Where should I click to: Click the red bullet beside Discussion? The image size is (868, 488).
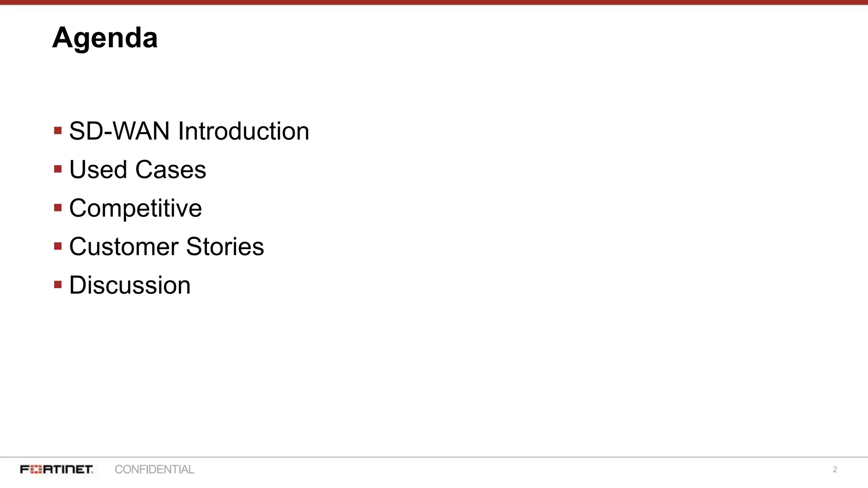coord(58,285)
